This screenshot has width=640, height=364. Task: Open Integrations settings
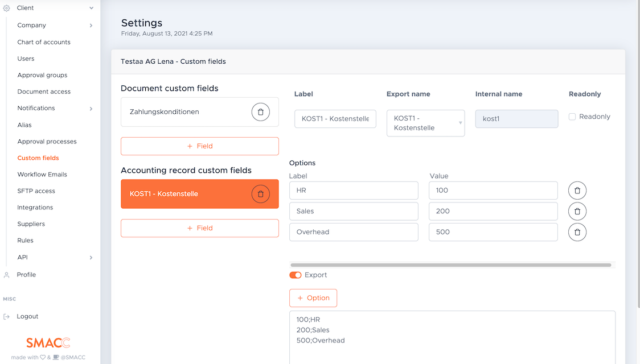[35, 208]
